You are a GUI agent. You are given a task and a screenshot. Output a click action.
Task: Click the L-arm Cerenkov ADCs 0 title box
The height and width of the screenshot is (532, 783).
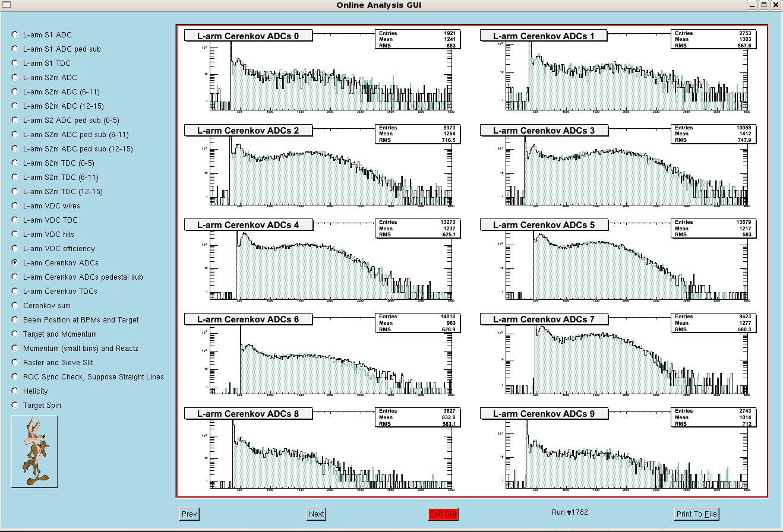248,36
